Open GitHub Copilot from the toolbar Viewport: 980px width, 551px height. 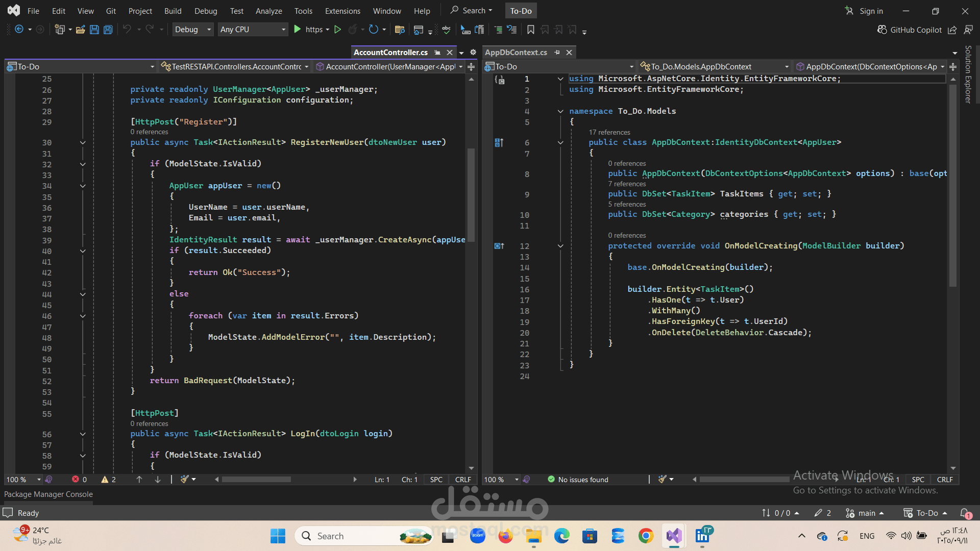point(910,30)
